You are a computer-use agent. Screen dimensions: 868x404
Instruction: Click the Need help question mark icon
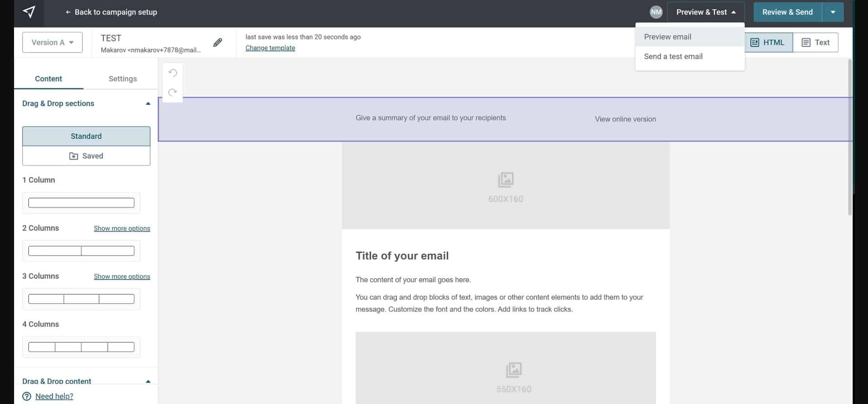27,396
